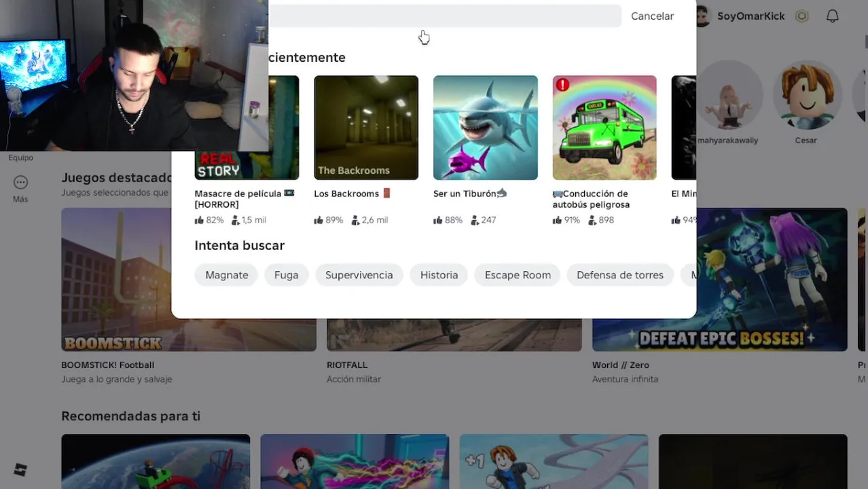The width and height of the screenshot is (868, 489).
Task: Open Conducción de autobús peligrosa thumbnail
Action: (x=604, y=128)
